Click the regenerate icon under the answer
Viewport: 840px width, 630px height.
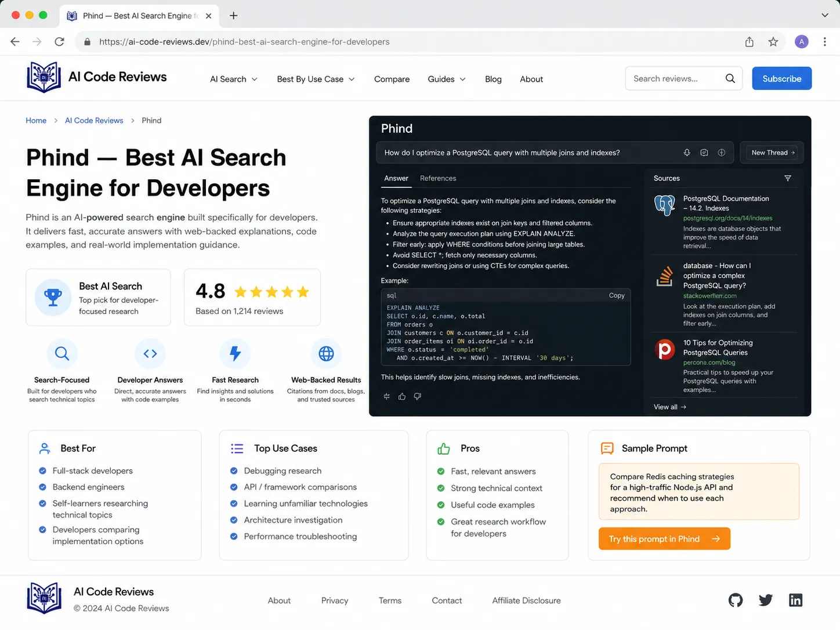point(387,396)
